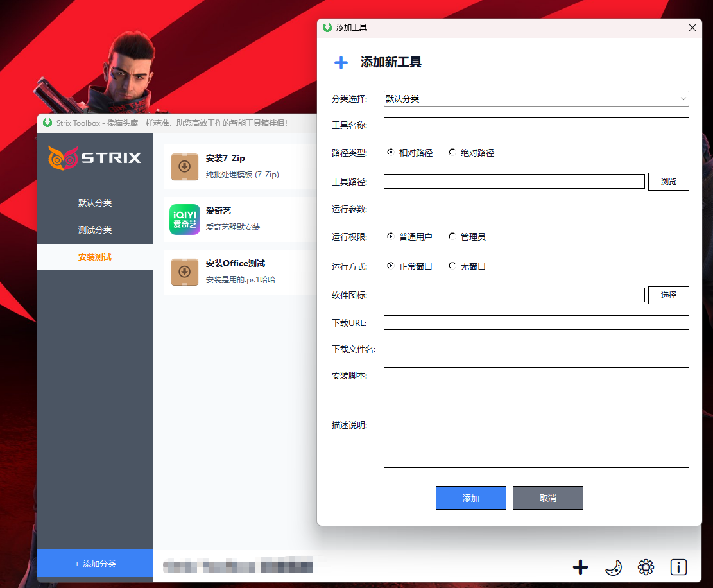713x588 pixels.
Task: Click the 取消 cancel button
Action: [547, 498]
